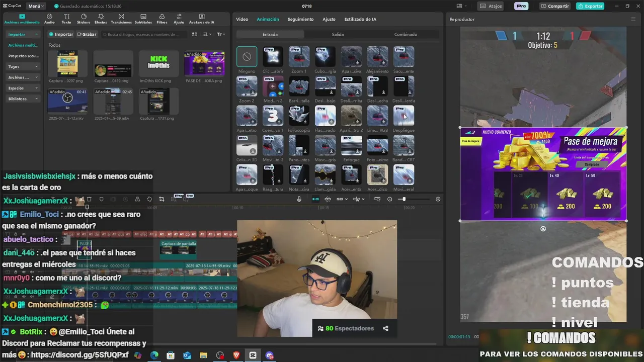Open Avatares de IA panel
Image resolution: width=644 pixels, height=362 pixels.
pyautogui.click(x=202, y=19)
